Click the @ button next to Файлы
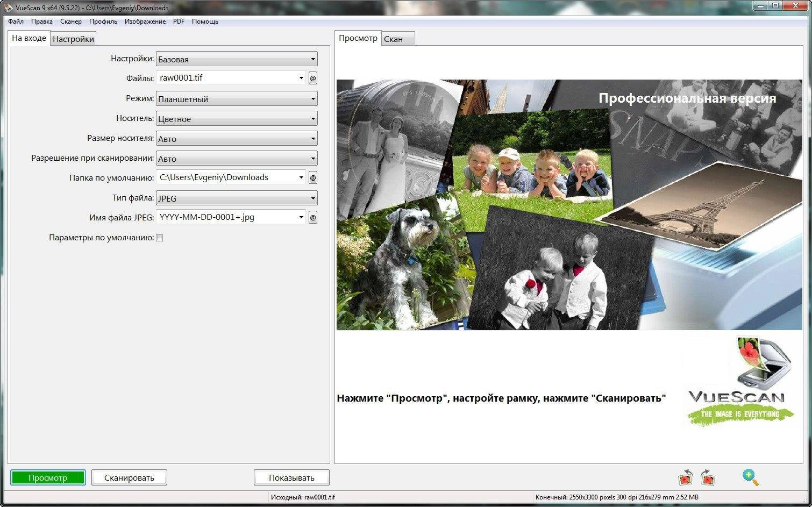The image size is (812, 507). pos(313,78)
